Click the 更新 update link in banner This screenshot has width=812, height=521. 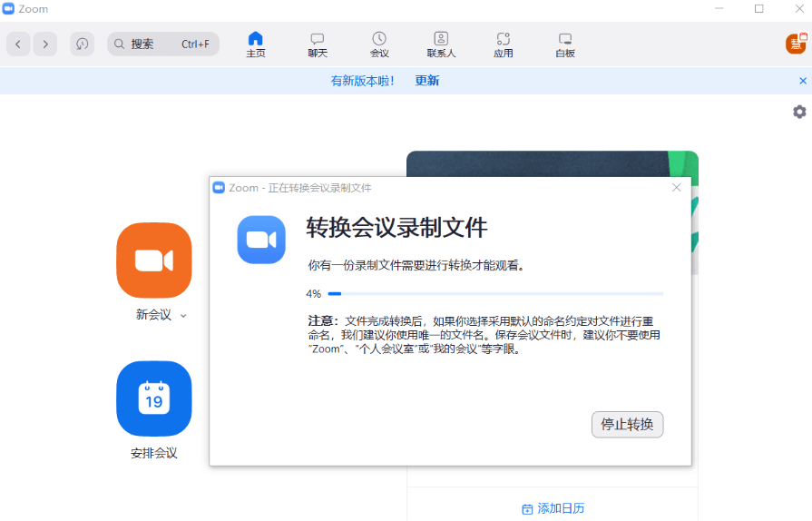[x=427, y=81]
